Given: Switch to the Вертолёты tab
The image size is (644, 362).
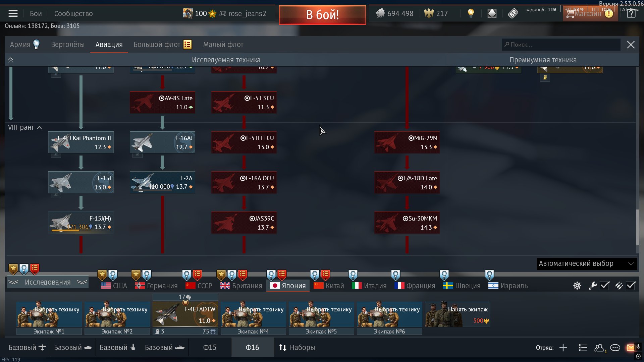Looking at the screenshot, I should point(68,45).
